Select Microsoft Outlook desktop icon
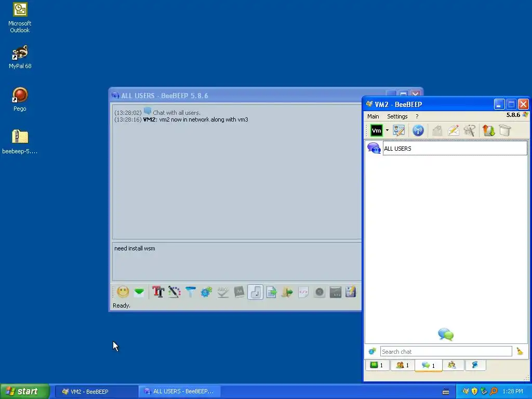The image size is (532, 399). pos(20,18)
